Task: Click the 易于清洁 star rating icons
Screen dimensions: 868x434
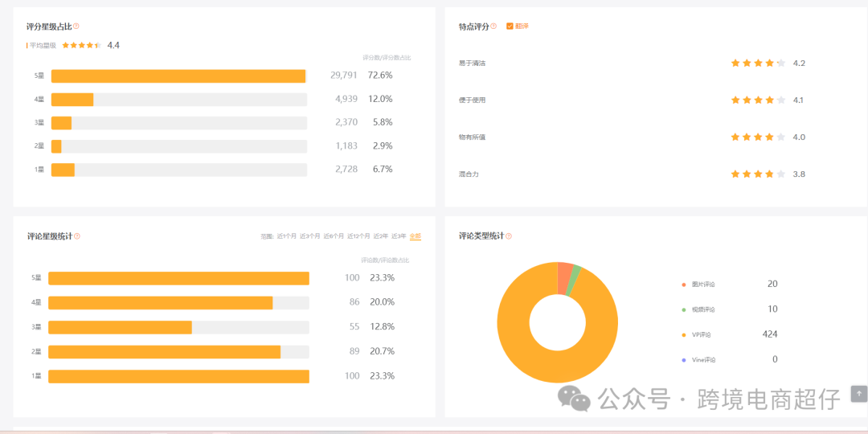Action: pyautogui.click(x=757, y=63)
